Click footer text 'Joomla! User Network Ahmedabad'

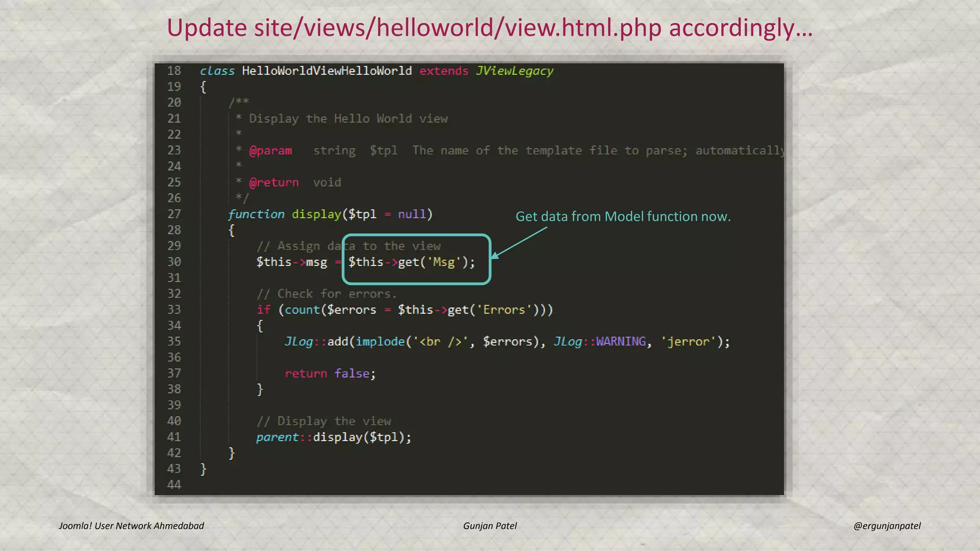pyautogui.click(x=132, y=526)
